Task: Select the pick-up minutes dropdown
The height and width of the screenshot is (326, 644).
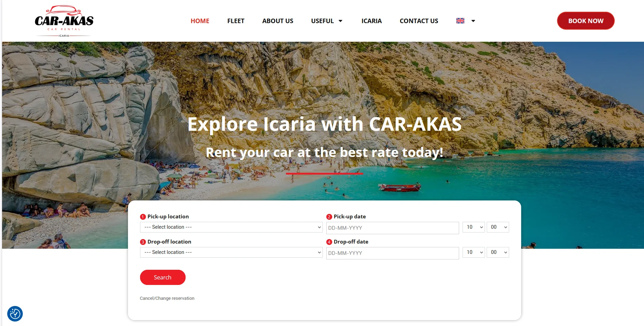Action: point(498,227)
